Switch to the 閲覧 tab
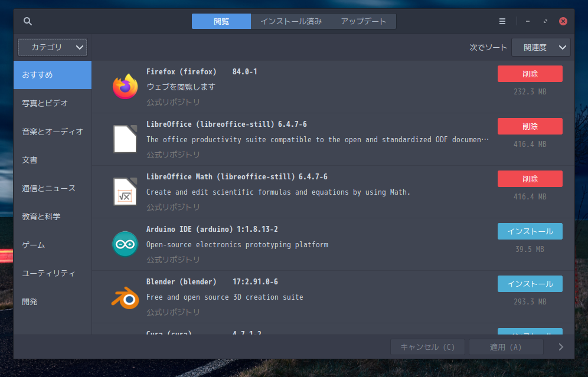 click(x=221, y=21)
